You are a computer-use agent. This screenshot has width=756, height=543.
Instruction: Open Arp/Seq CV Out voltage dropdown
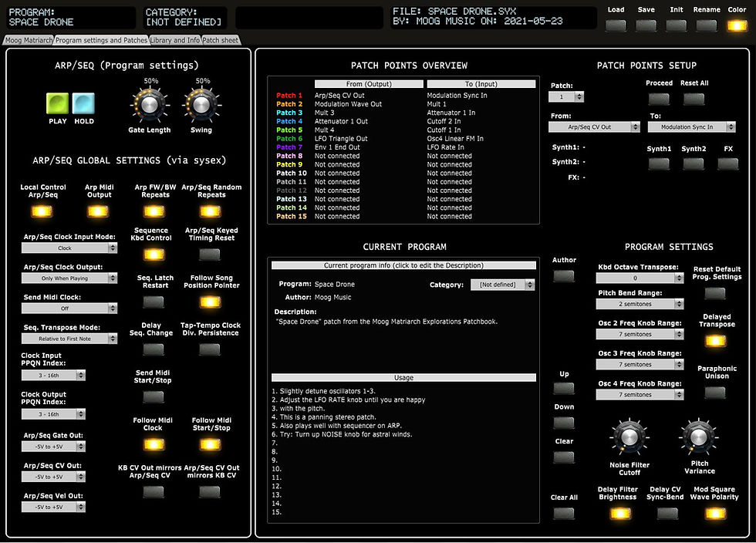coord(53,477)
